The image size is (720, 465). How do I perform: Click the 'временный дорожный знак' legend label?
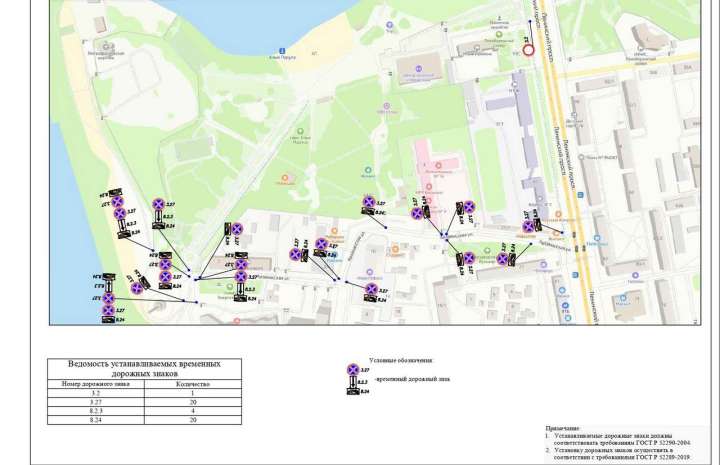(x=412, y=379)
